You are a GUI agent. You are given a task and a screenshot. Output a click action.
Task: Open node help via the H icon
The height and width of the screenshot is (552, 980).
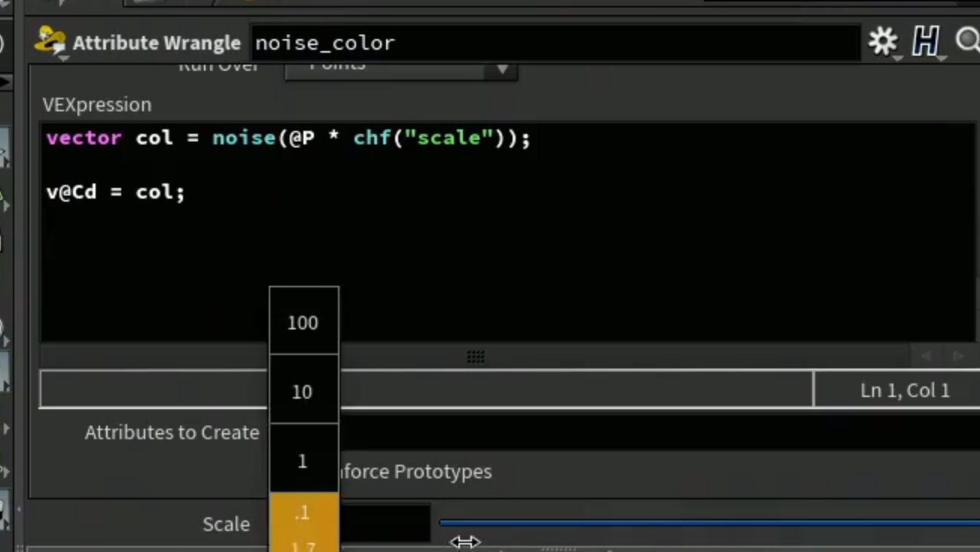click(x=925, y=41)
